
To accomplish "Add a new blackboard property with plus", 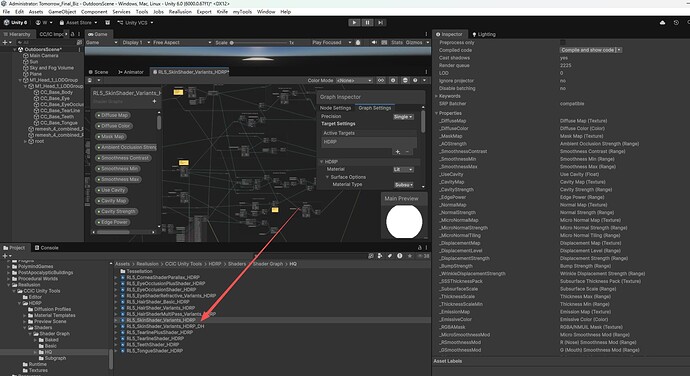I will point(154,101).
